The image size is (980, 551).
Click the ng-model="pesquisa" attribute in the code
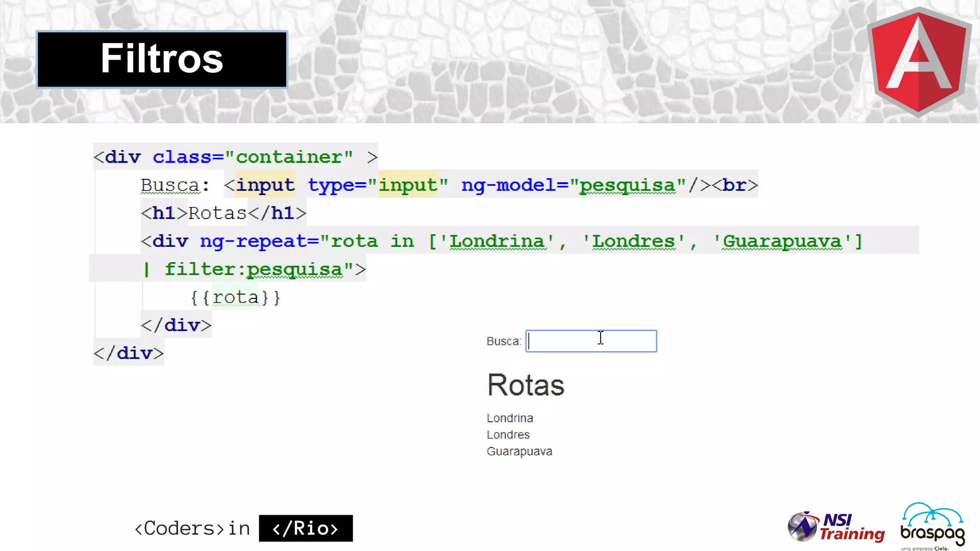pyautogui.click(x=573, y=185)
